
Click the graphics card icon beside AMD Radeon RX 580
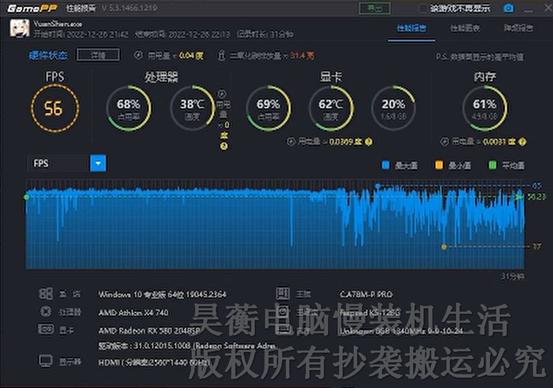[x=46, y=329]
